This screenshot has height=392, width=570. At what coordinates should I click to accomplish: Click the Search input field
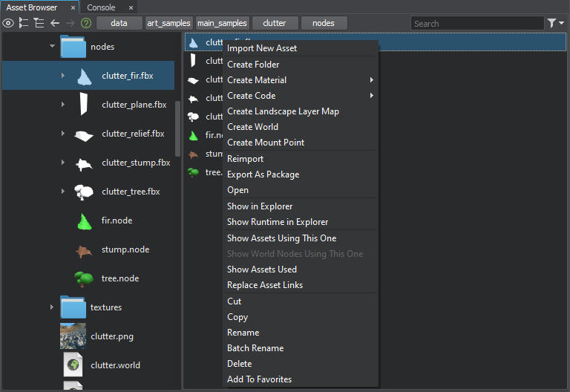[x=476, y=24]
